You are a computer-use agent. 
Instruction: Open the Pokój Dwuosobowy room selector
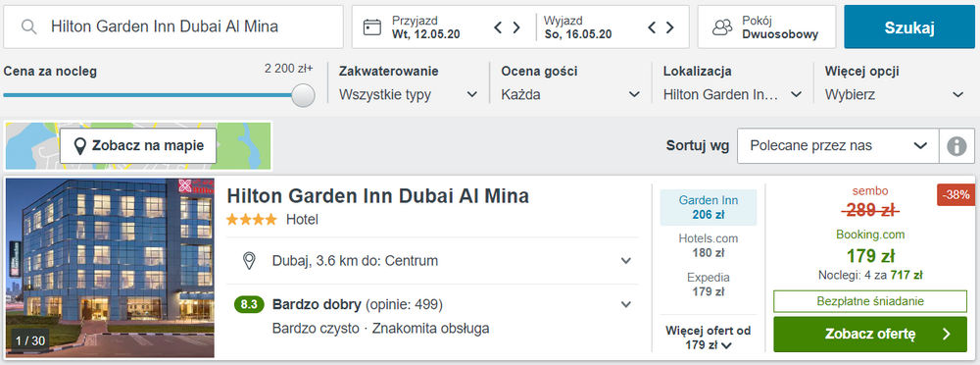(x=766, y=26)
